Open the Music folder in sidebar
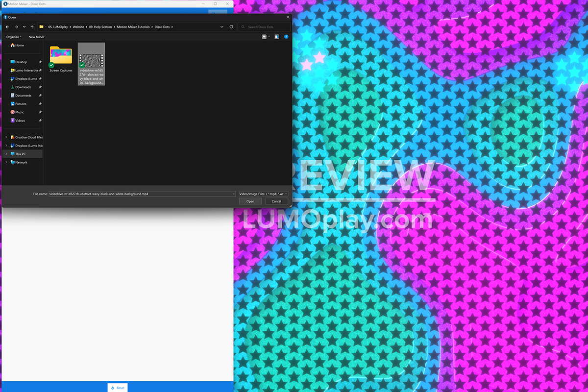Screen dimensions: 588x392 point(17,112)
